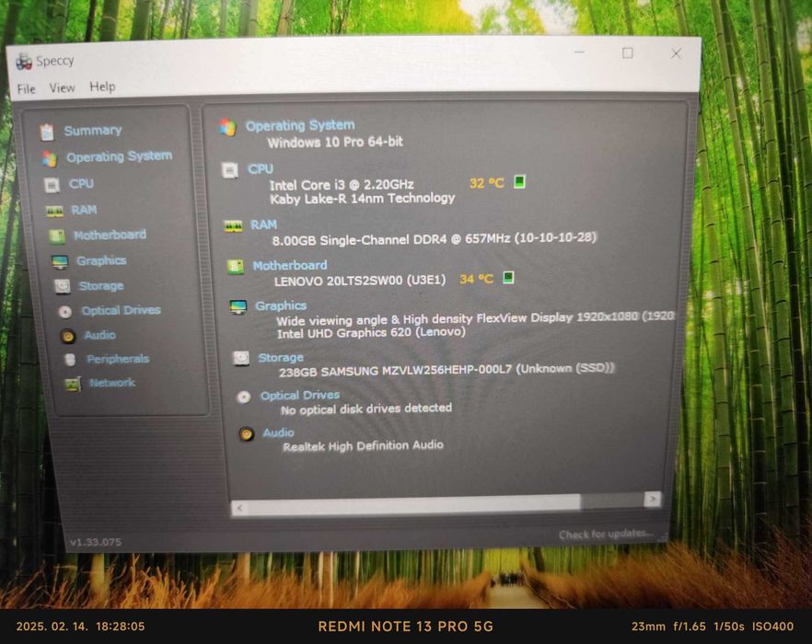
Task: Click 'Intel Core i3 @ 2.20GHz' text
Action: pyautogui.click(x=342, y=185)
